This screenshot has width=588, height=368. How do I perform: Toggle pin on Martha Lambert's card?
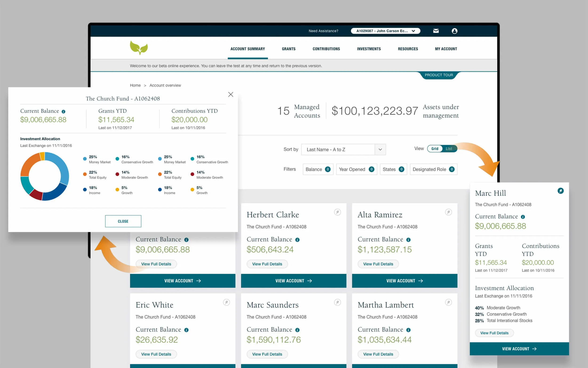(448, 302)
